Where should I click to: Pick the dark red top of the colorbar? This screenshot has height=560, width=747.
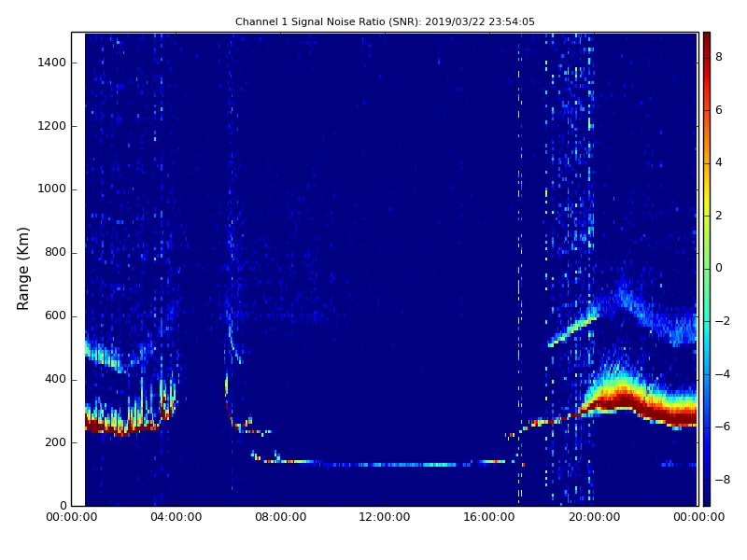point(707,40)
